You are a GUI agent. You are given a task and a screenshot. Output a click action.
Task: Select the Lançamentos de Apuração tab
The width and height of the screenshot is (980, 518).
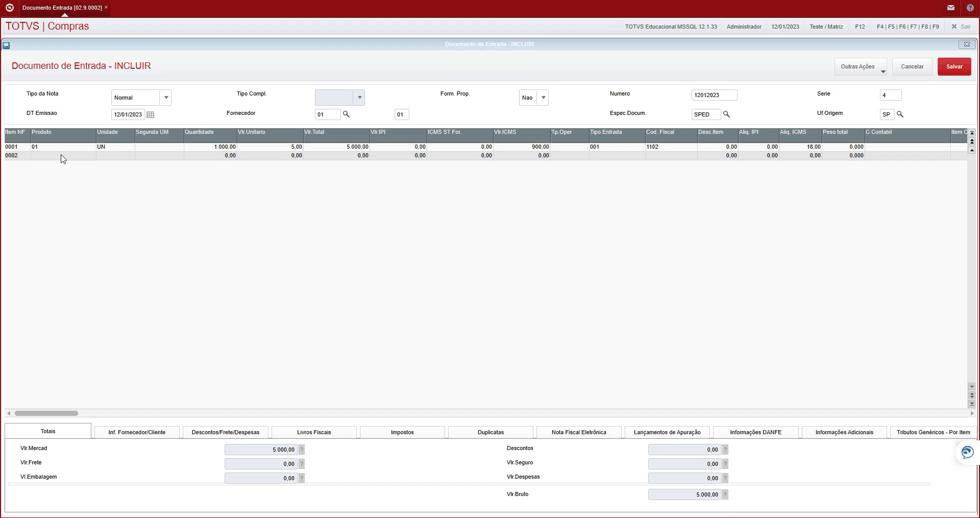(667, 432)
